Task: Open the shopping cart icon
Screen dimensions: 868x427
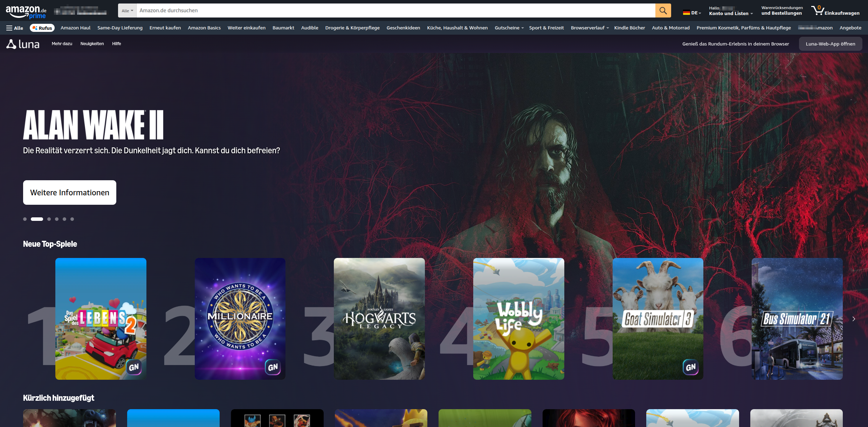Action: coord(818,10)
